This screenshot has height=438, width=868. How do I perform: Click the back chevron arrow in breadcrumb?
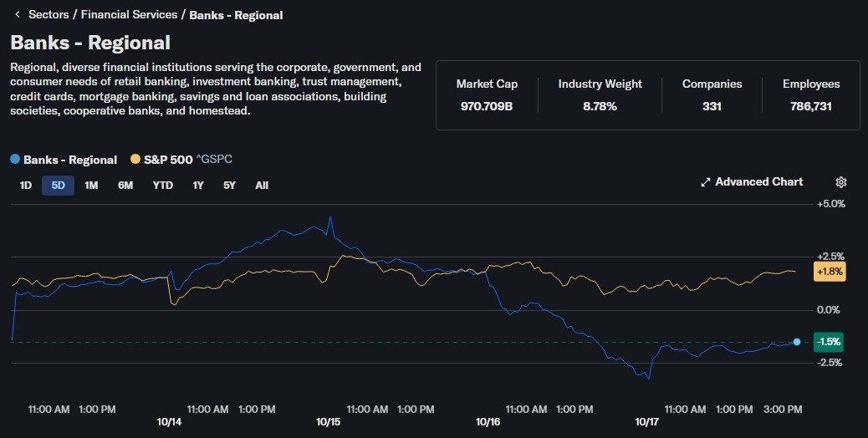[17, 15]
